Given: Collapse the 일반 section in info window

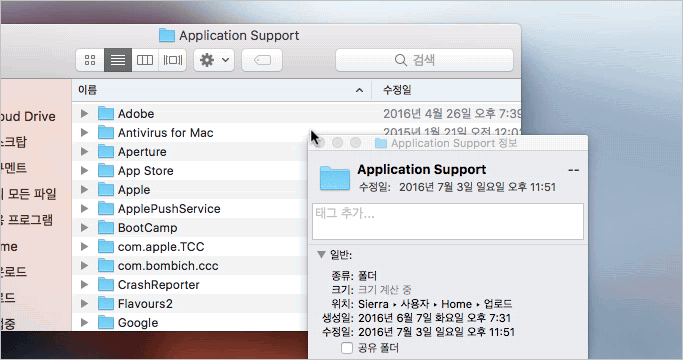Looking at the screenshot, I should point(321,254).
